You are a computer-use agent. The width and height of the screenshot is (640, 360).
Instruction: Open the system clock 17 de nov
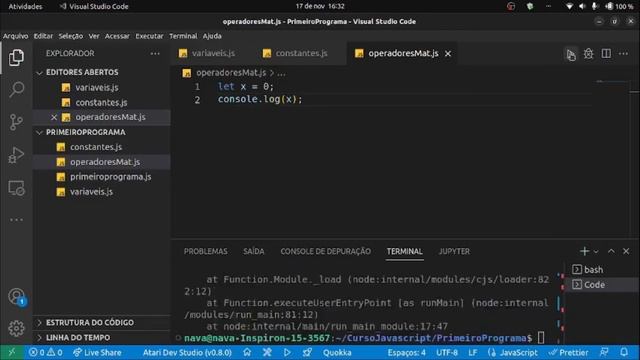click(320, 6)
